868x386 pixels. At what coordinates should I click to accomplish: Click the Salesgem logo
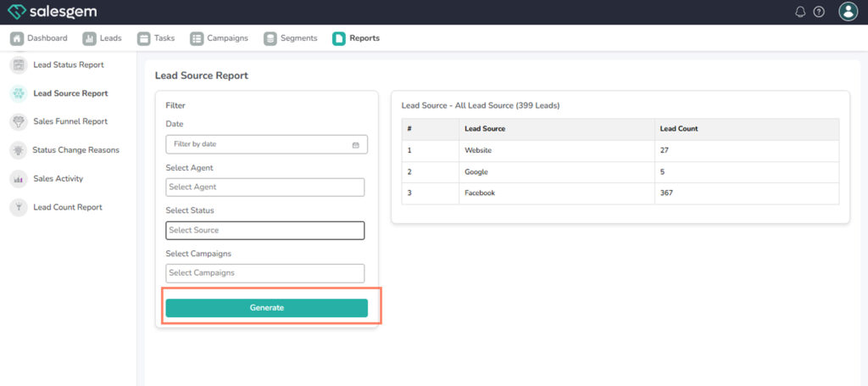[53, 12]
